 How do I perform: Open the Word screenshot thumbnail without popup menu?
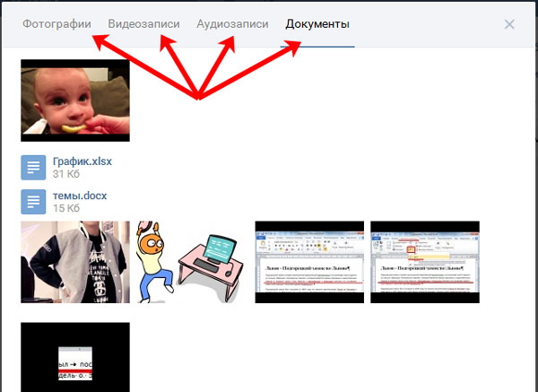pyautogui.click(x=309, y=262)
